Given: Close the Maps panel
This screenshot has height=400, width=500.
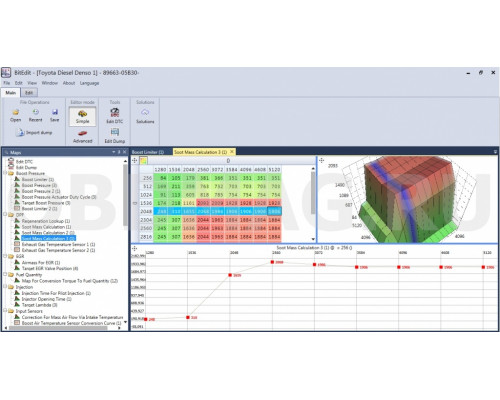Looking at the screenshot, I should click(x=125, y=152).
